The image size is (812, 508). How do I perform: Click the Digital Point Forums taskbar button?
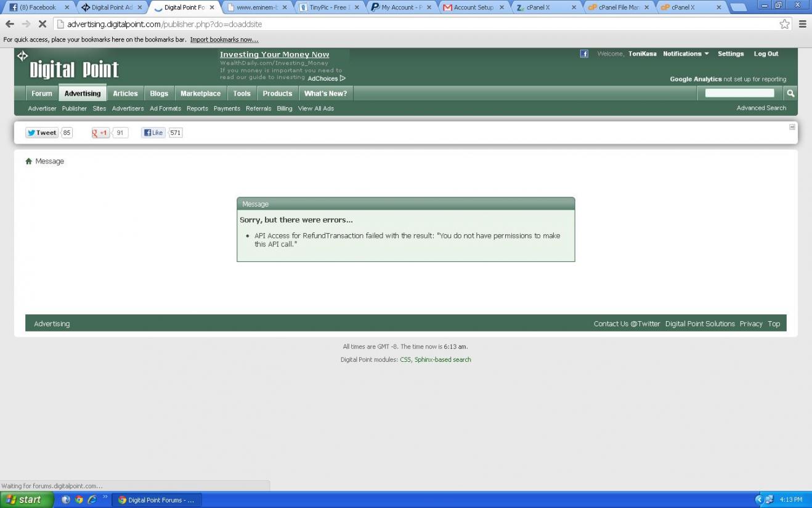156,500
